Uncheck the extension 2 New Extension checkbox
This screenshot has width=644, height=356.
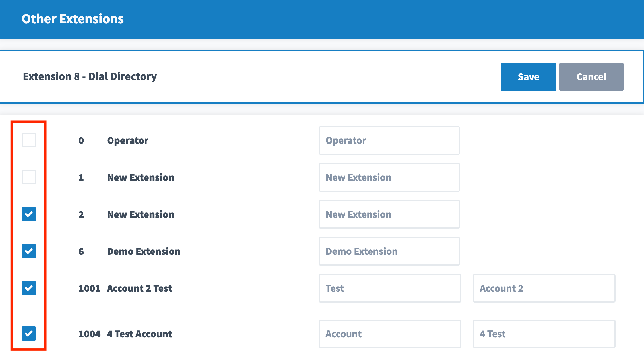point(29,214)
